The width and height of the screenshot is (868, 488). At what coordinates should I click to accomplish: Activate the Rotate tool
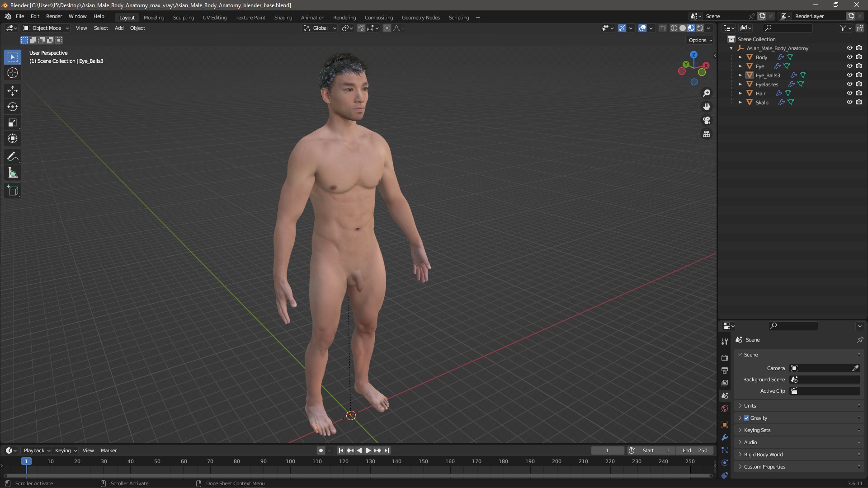13,107
